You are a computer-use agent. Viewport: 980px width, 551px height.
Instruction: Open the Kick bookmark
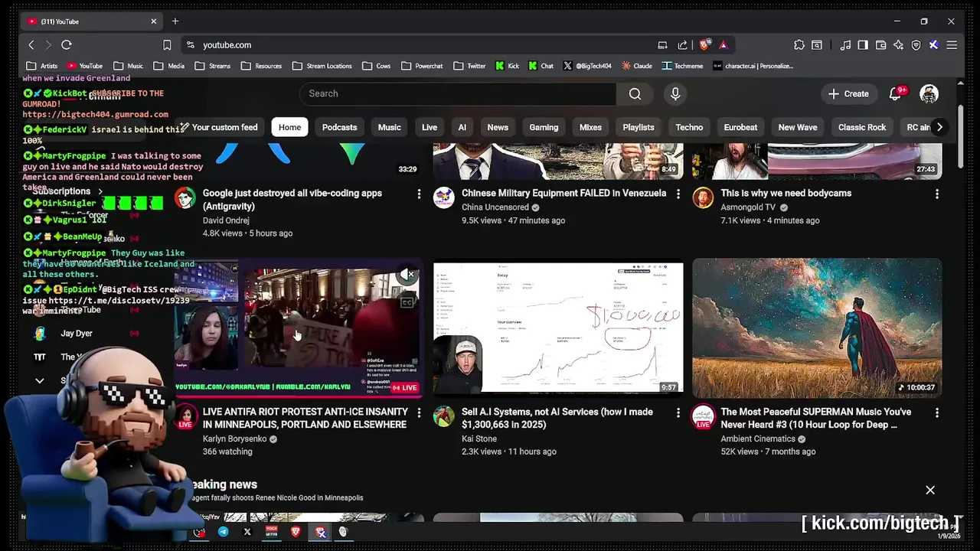coord(507,66)
